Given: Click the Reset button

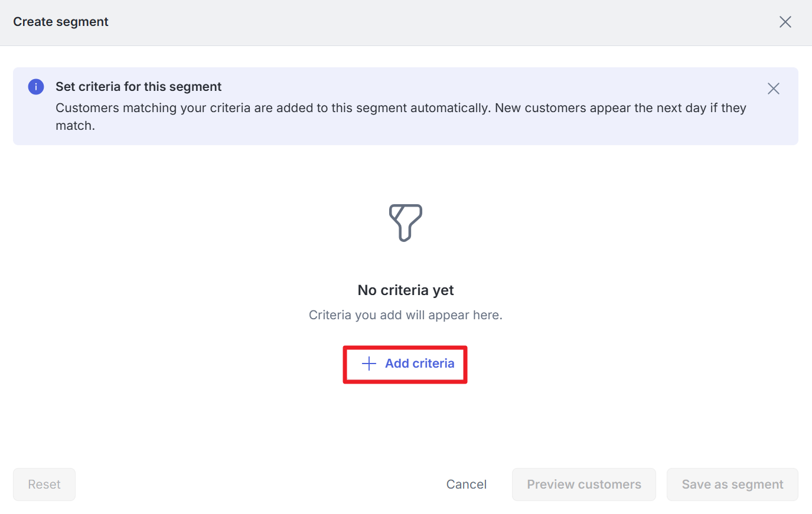Looking at the screenshot, I should (44, 484).
